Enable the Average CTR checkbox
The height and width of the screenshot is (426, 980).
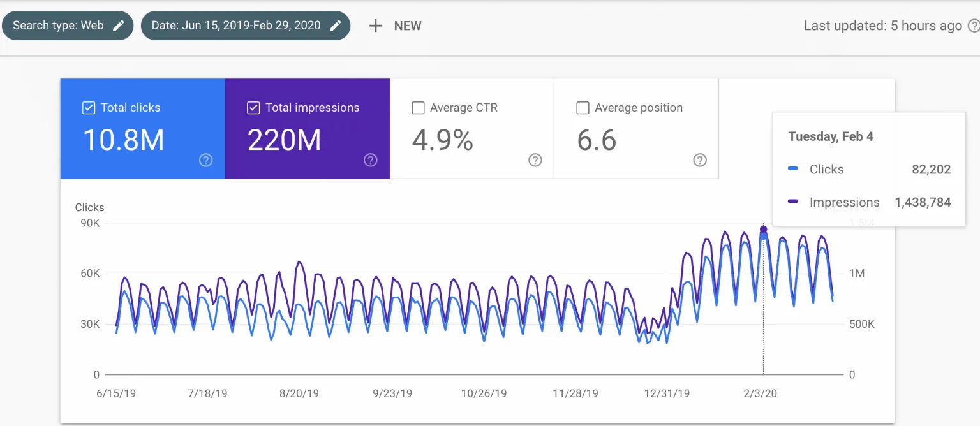tap(418, 108)
